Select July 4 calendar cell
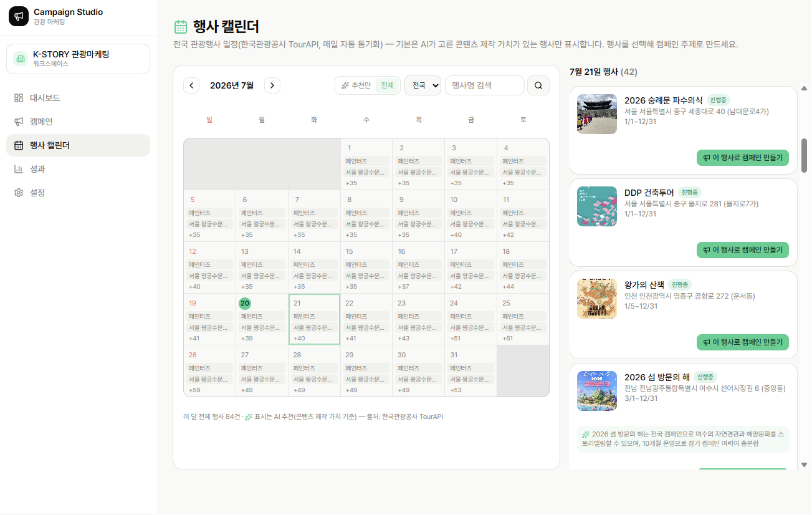This screenshot has height=515, width=812. [523, 164]
